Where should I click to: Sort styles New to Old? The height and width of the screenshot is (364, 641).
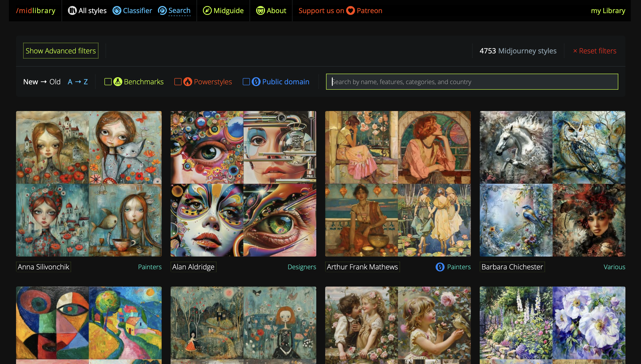[x=42, y=82]
